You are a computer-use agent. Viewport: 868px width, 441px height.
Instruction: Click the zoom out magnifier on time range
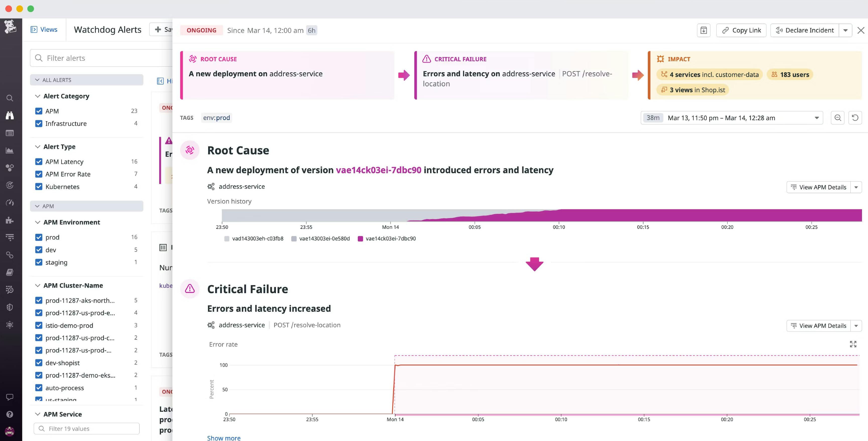(837, 118)
